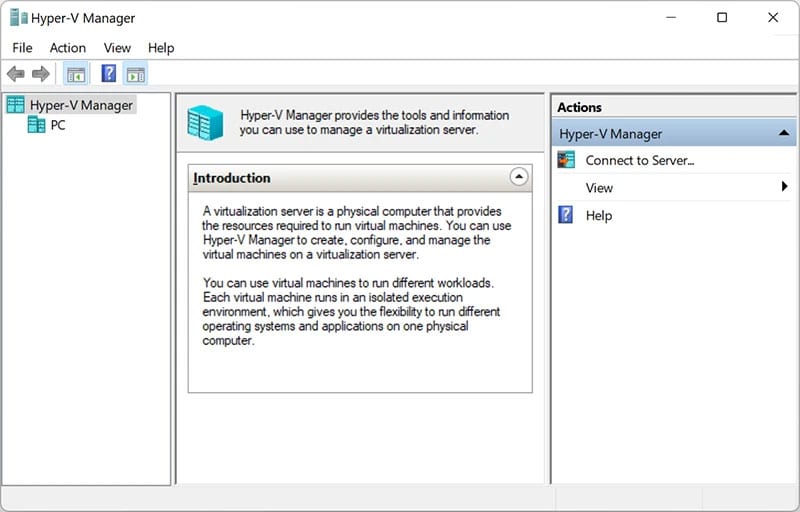The width and height of the screenshot is (800, 512).
Task: Open the File menu
Action: pyautogui.click(x=22, y=47)
